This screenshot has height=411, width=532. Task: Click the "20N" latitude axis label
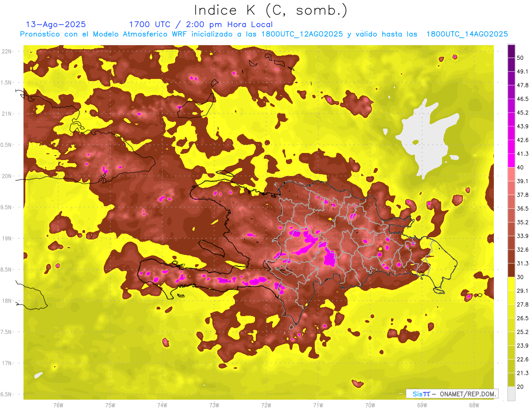(x=6, y=176)
